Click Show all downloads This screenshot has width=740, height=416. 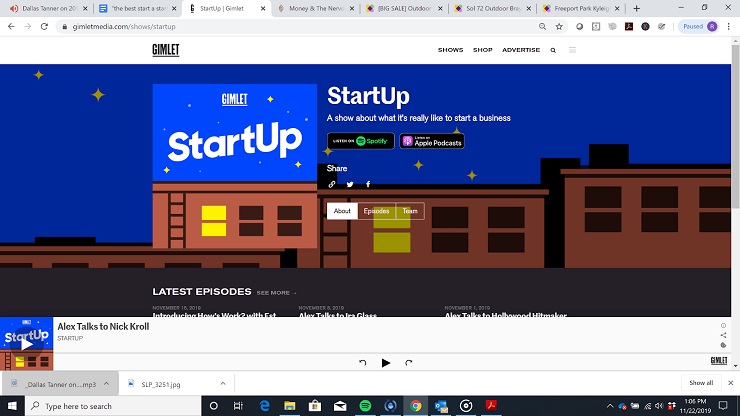click(x=701, y=383)
